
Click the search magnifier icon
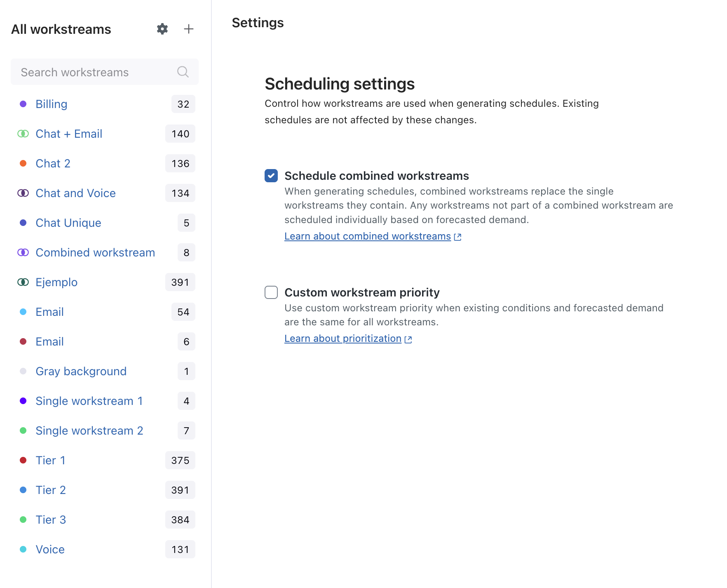tap(183, 72)
